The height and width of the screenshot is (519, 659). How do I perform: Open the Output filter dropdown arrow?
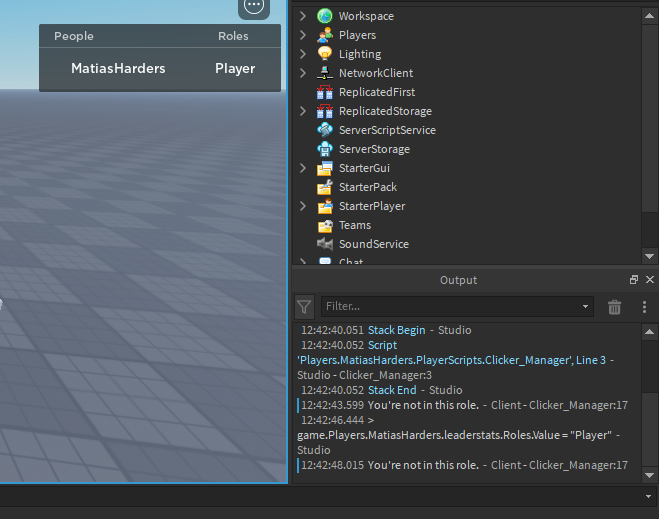pos(585,306)
